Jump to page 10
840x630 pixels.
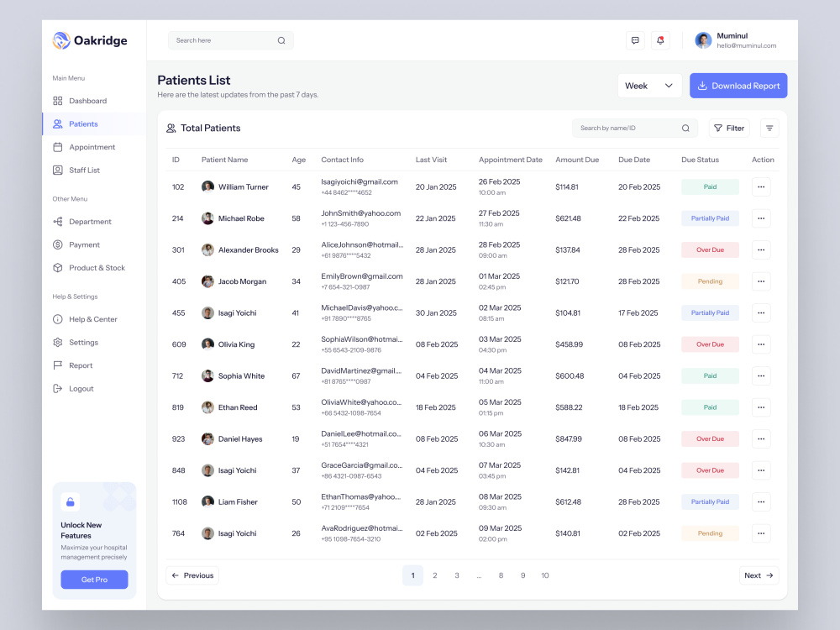point(545,575)
